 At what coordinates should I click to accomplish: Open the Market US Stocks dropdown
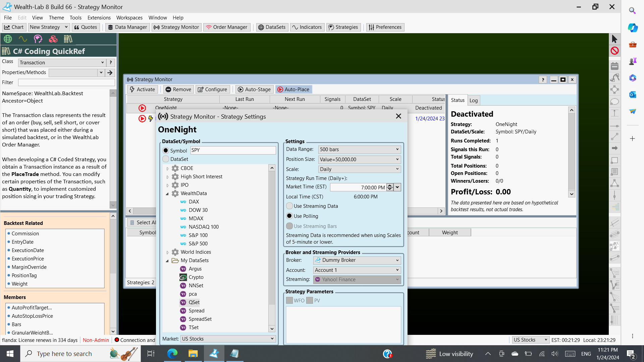click(228, 339)
